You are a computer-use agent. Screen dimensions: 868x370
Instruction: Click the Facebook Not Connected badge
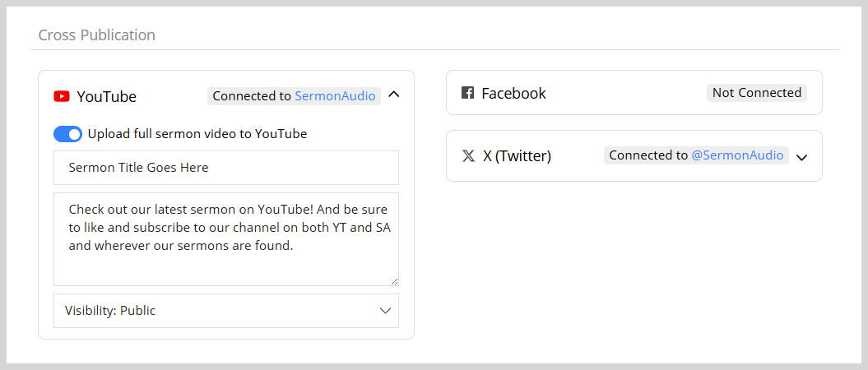point(757,92)
